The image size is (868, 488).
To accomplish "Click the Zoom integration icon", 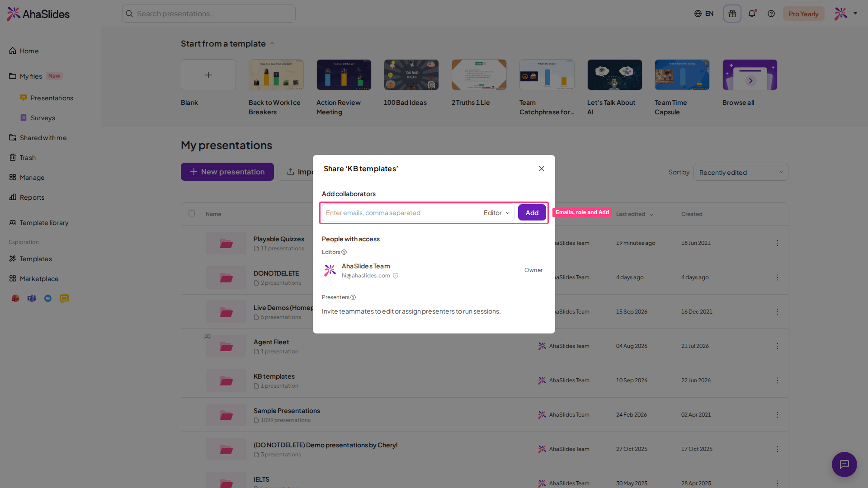I will pos(48,298).
